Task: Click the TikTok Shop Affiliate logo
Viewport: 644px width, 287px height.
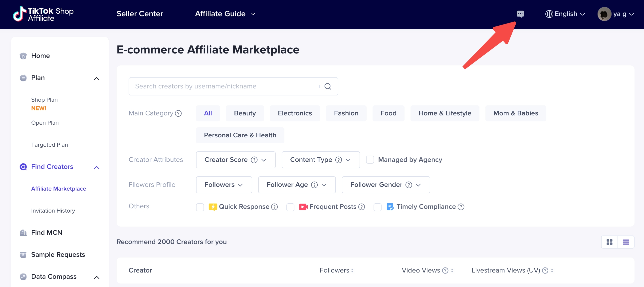Action: tap(43, 14)
